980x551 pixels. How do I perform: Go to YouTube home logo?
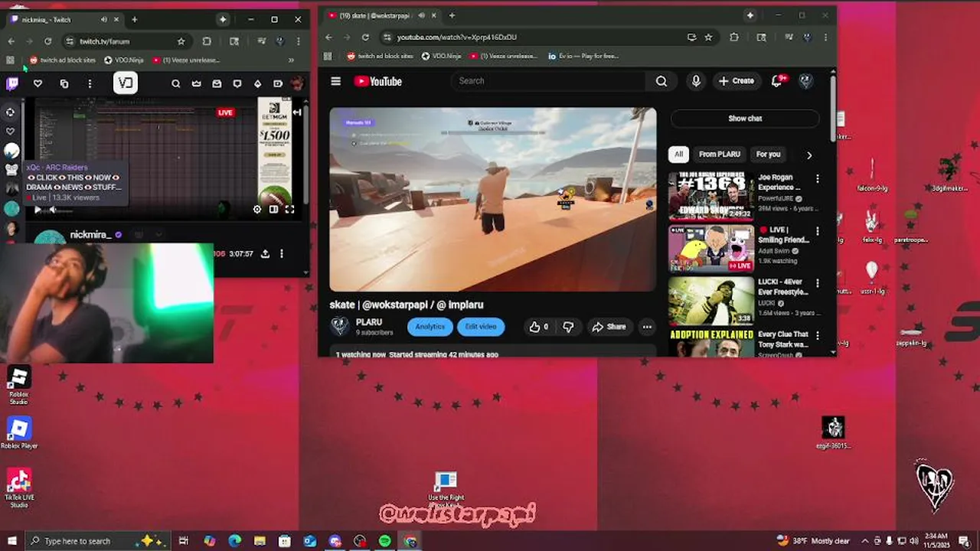point(378,81)
